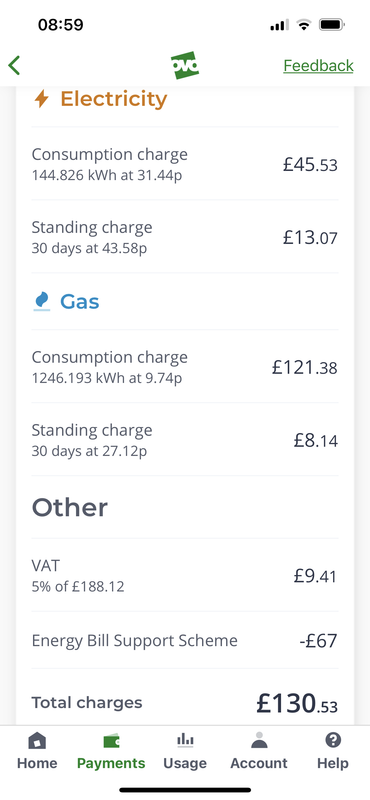Select the Payments tab
Viewport: 370px width, 800px height.
click(x=111, y=751)
